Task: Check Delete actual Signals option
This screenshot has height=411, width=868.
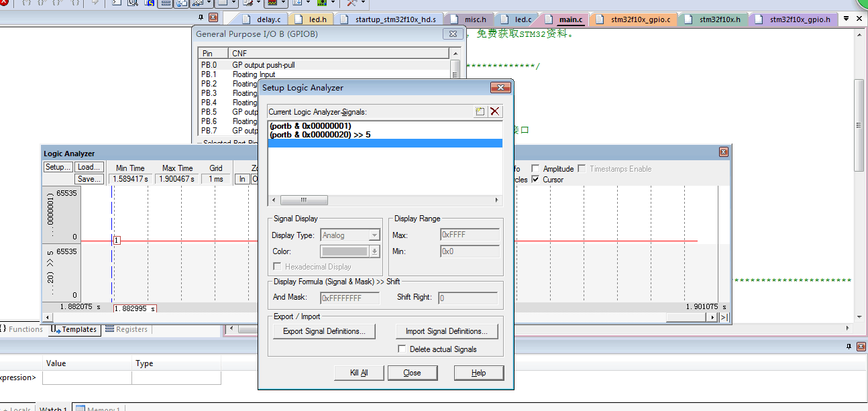Action: 402,349
